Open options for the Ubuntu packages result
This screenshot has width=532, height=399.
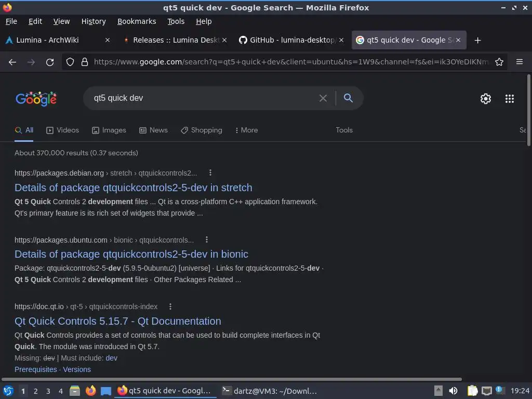tap(207, 240)
